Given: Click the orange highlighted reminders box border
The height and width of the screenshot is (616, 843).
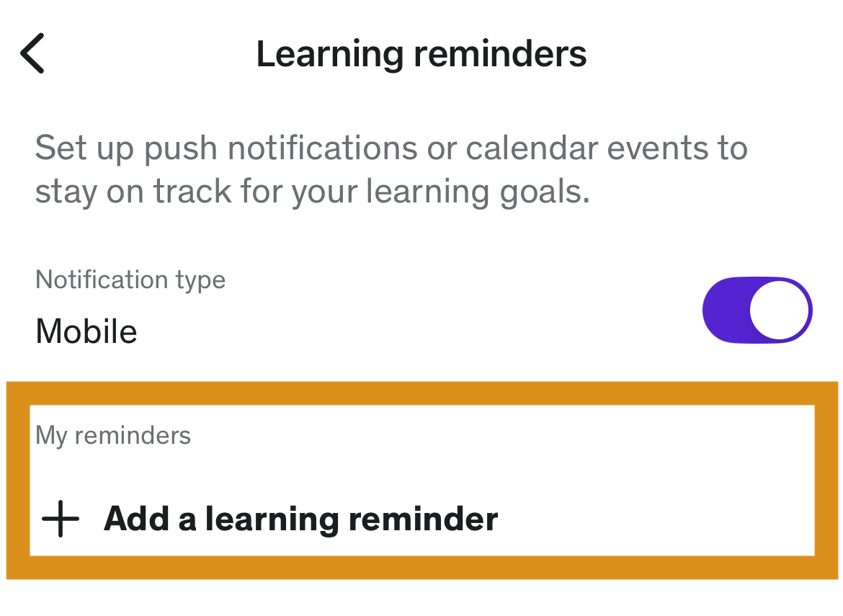Looking at the screenshot, I should click(x=422, y=393).
